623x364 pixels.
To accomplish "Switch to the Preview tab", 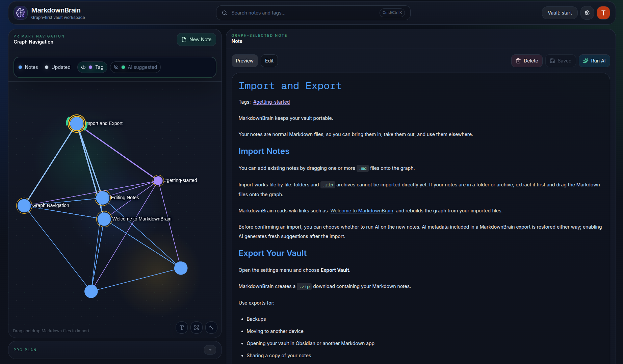I will pos(244,61).
